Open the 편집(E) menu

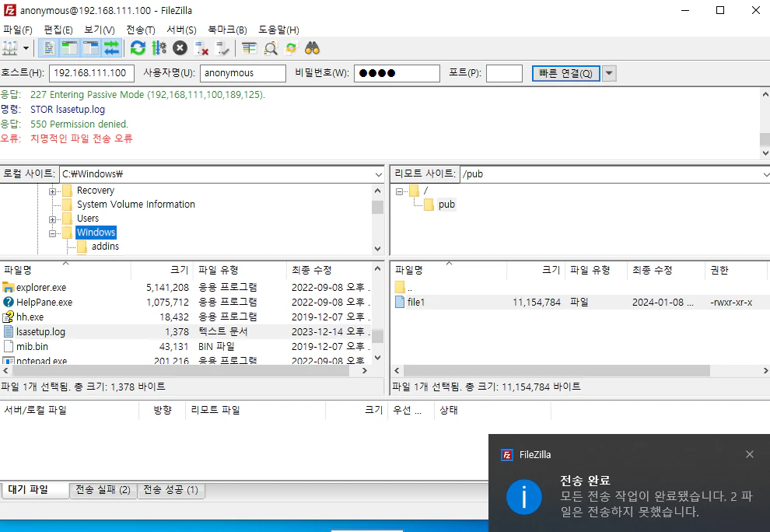pyautogui.click(x=58, y=30)
